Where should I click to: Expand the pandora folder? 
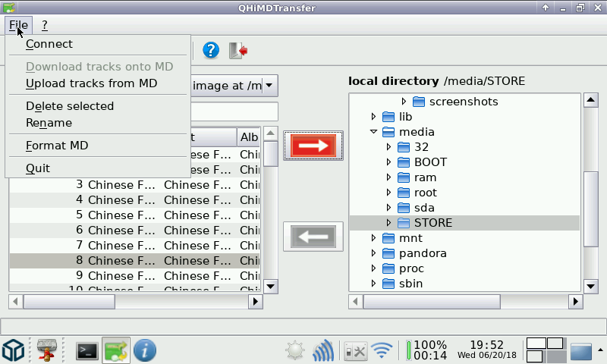(373, 253)
